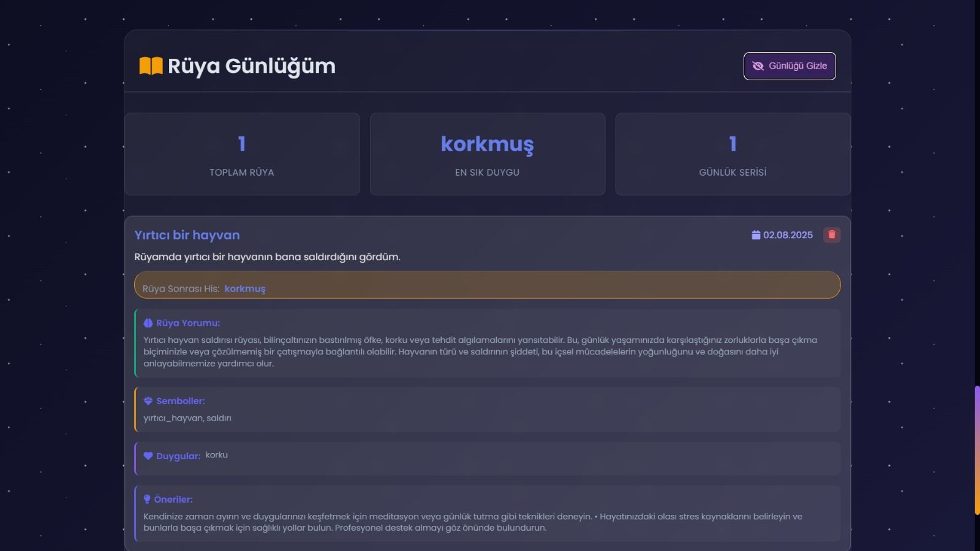
Task: Click the Semboller section panel
Action: coord(487,410)
